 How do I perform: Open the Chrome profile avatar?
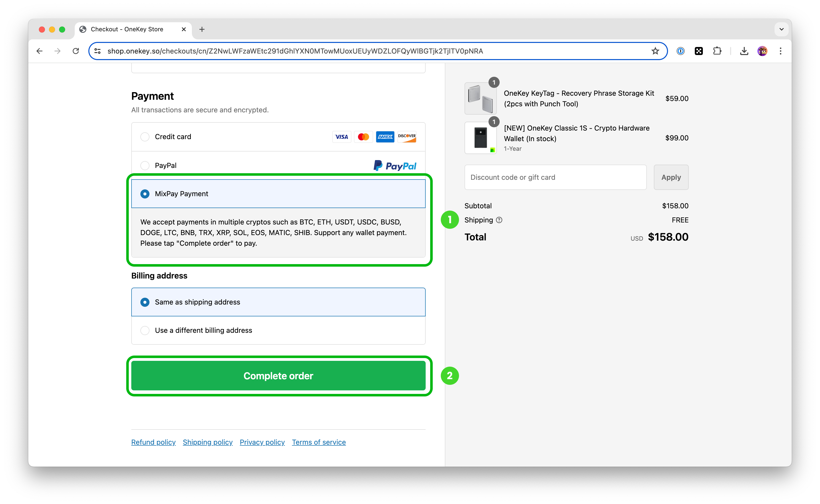pos(762,51)
